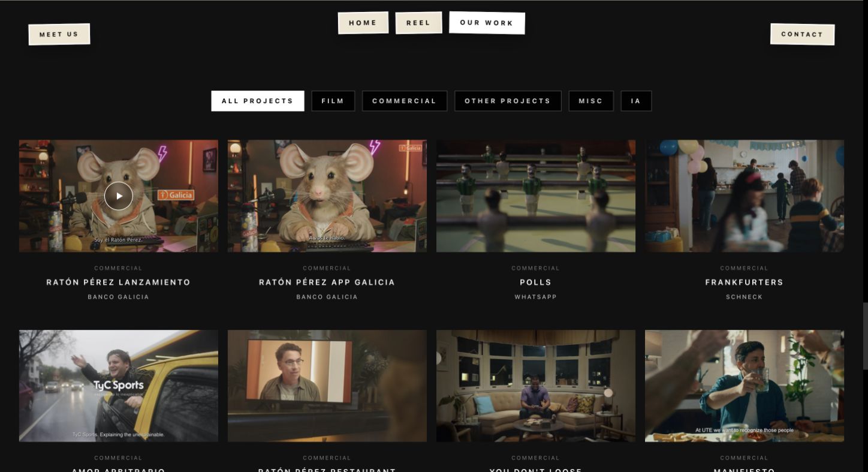Click Banco Galicia under Ratón Pérez Lanzamiento
868x472 pixels.
[x=119, y=297]
